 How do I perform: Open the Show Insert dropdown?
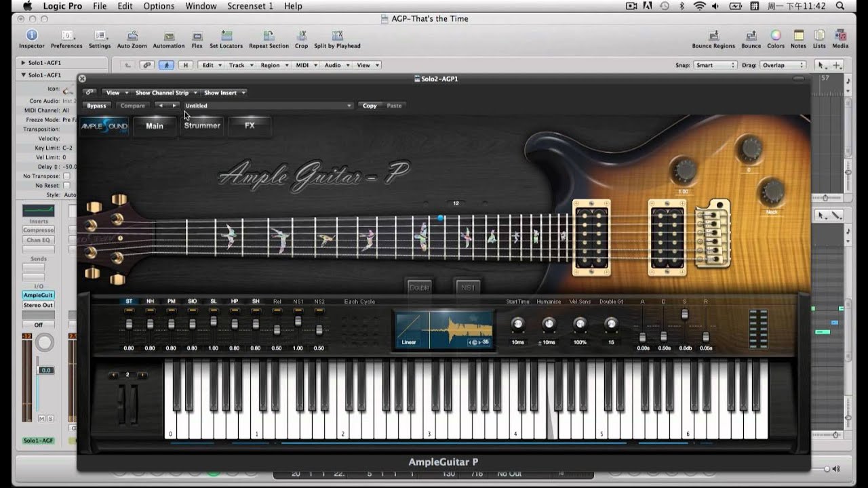[x=224, y=93]
